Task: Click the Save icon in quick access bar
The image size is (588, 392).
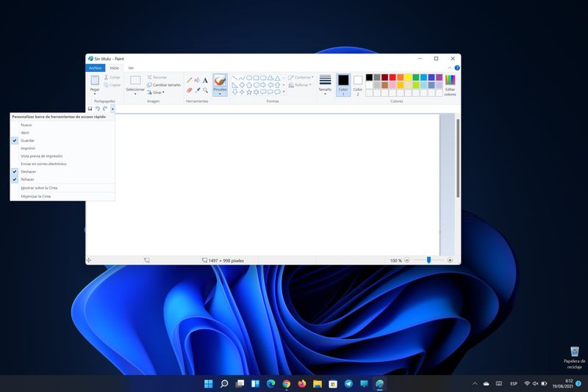Action: coord(90,109)
